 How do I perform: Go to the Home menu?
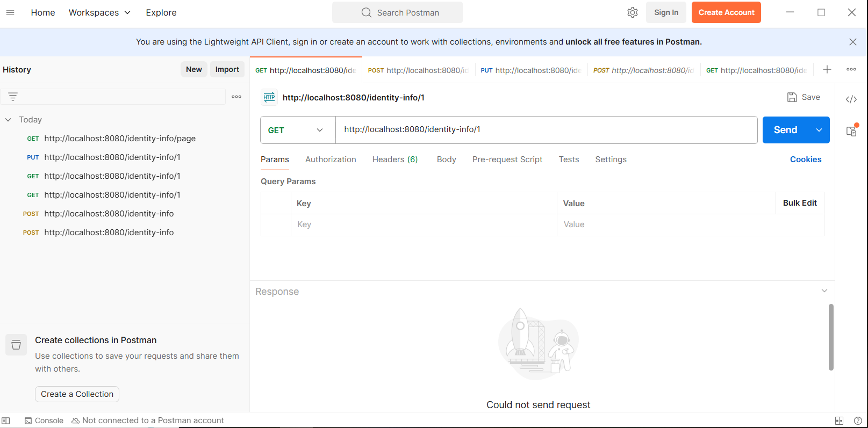tap(43, 12)
